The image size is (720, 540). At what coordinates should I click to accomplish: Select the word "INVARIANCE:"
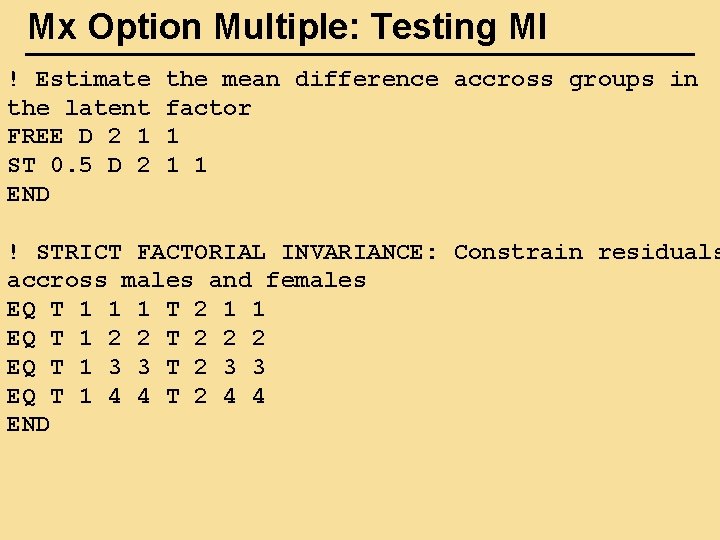click(x=359, y=252)
